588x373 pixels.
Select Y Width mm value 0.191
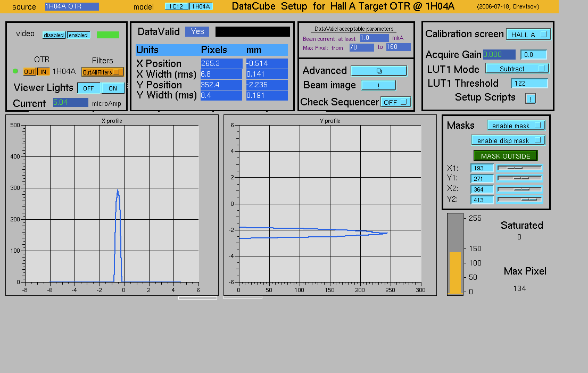coord(267,95)
